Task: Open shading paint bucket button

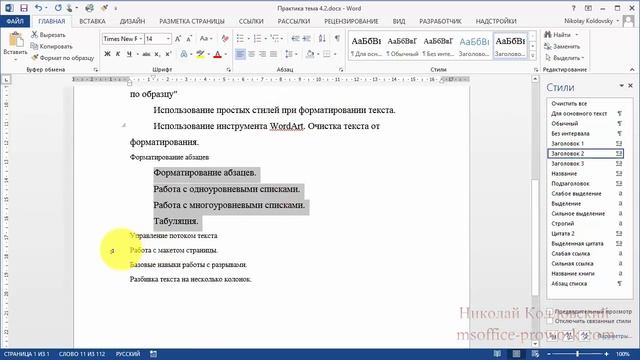Action: point(310,54)
